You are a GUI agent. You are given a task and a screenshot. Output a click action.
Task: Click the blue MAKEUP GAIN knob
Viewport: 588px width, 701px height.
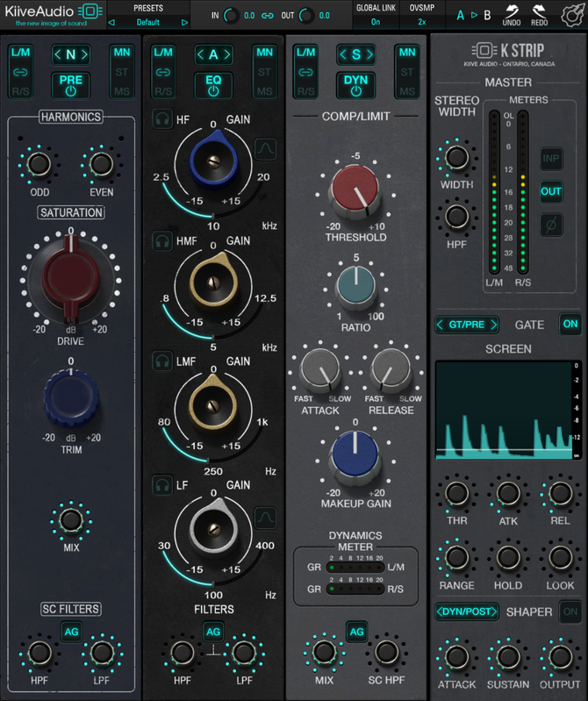[355, 456]
